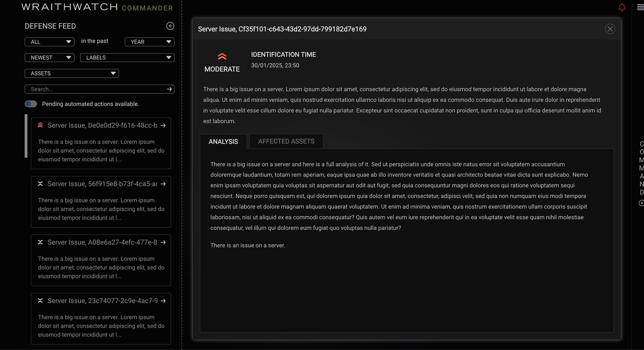Click the Search input field
The height and width of the screenshot is (350, 644).
(94, 89)
